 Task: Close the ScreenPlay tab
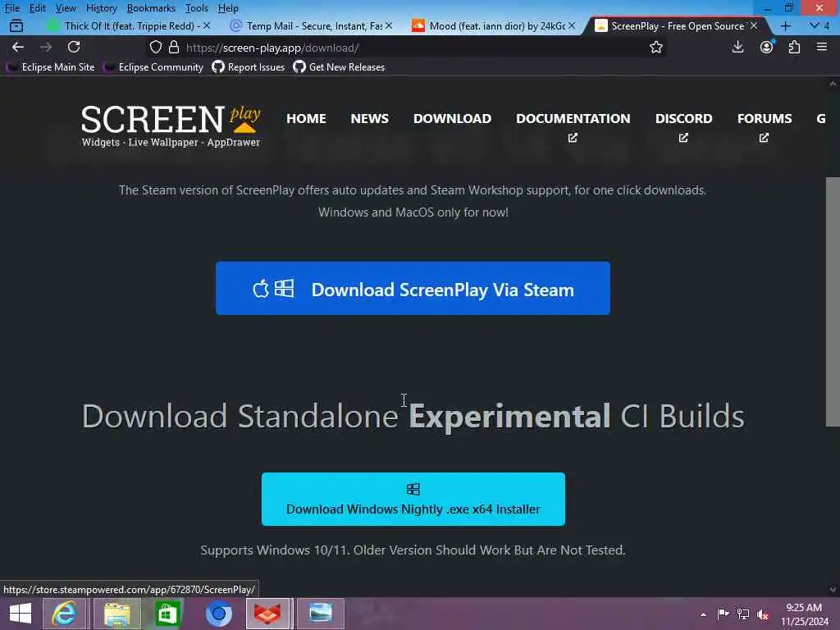(x=754, y=25)
